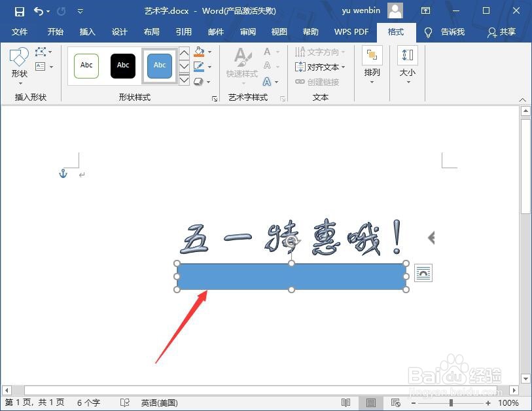Open the Shape Fill color options
Screen dimensions: 532x411
pos(199,52)
